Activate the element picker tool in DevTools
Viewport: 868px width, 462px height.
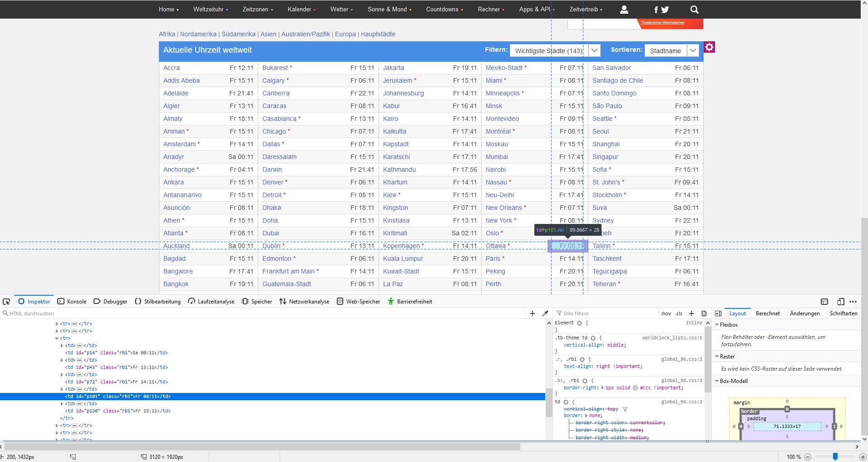point(6,301)
